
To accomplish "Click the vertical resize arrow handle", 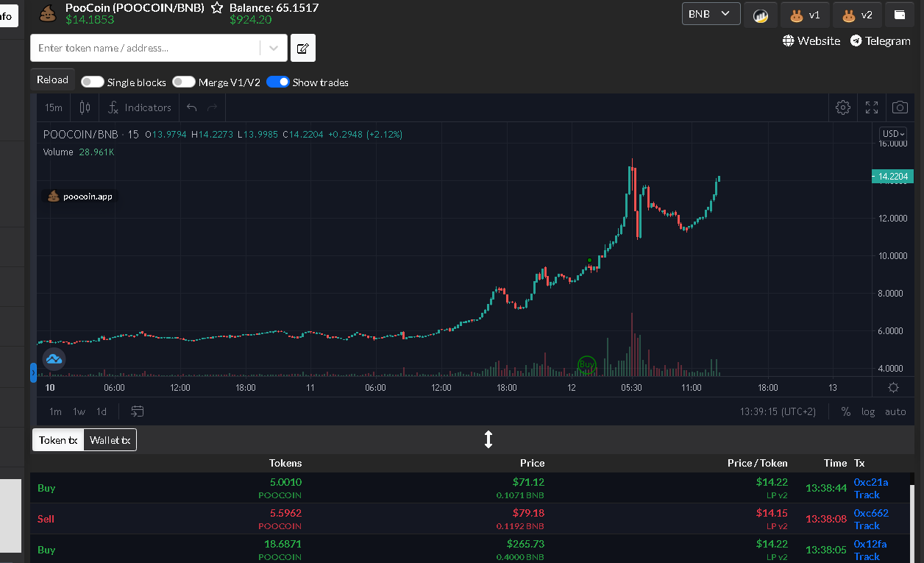I will [488, 440].
